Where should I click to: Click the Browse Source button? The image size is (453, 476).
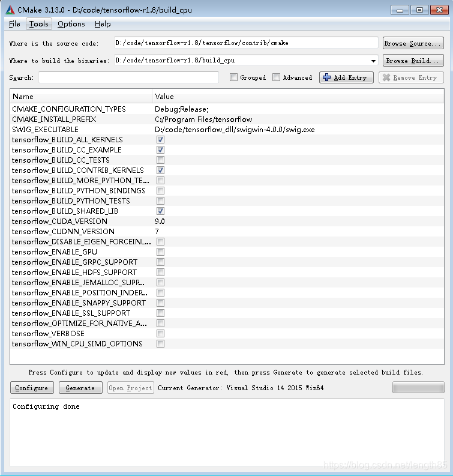(413, 43)
